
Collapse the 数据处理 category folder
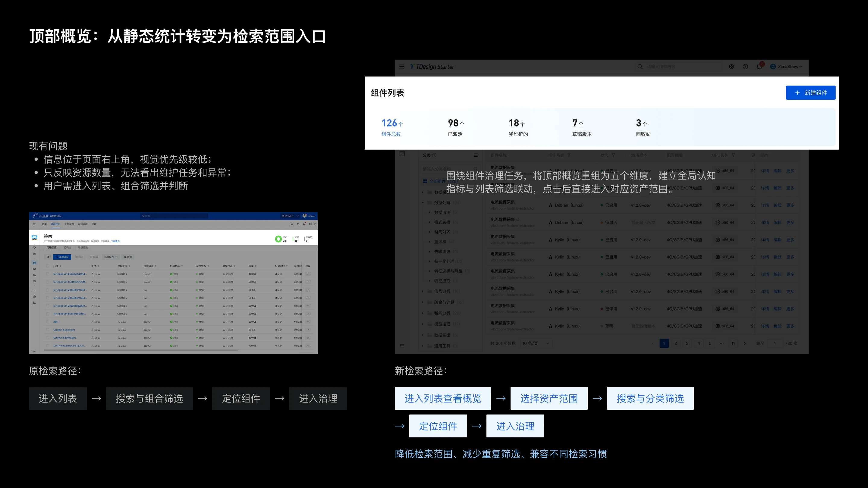(x=423, y=203)
